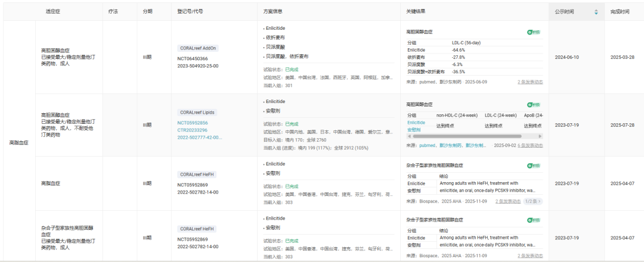
Task: Click the CORALreef AddOn tag
Action: tap(198, 48)
